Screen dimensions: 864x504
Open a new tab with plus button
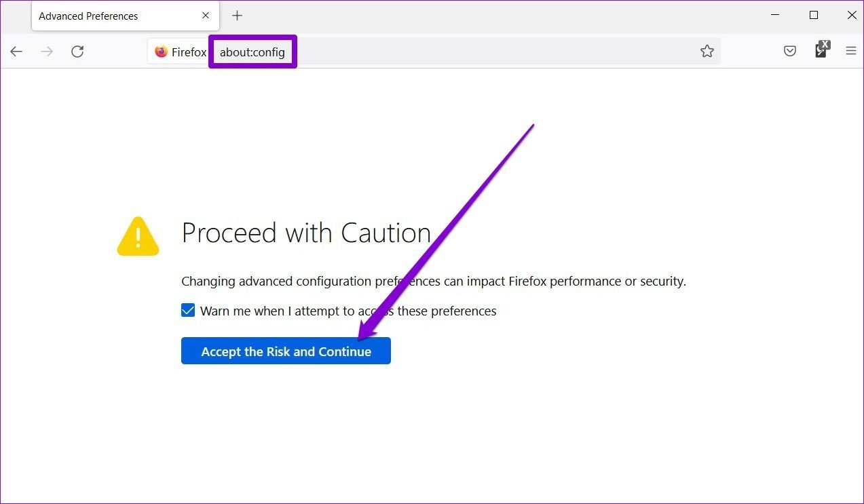click(237, 16)
